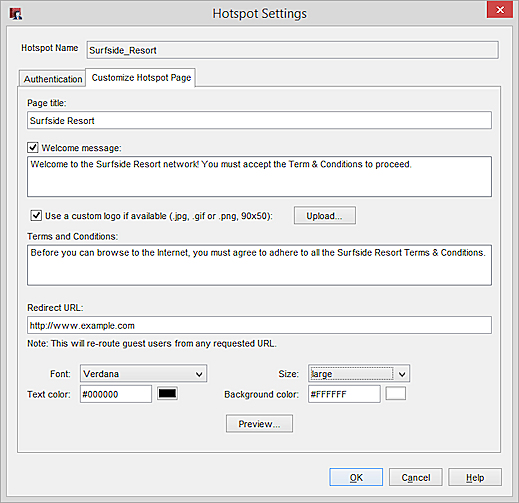Click inside the Terms and Conditions text area
519x503 pixels.
pyautogui.click(x=259, y=265)
